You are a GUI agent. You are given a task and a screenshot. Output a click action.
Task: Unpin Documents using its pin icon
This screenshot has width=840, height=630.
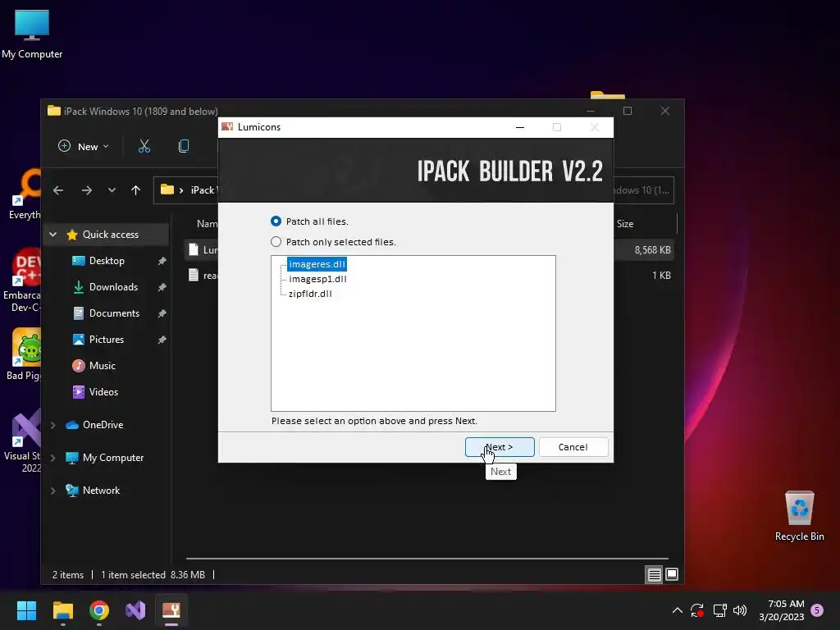[162, 313]
